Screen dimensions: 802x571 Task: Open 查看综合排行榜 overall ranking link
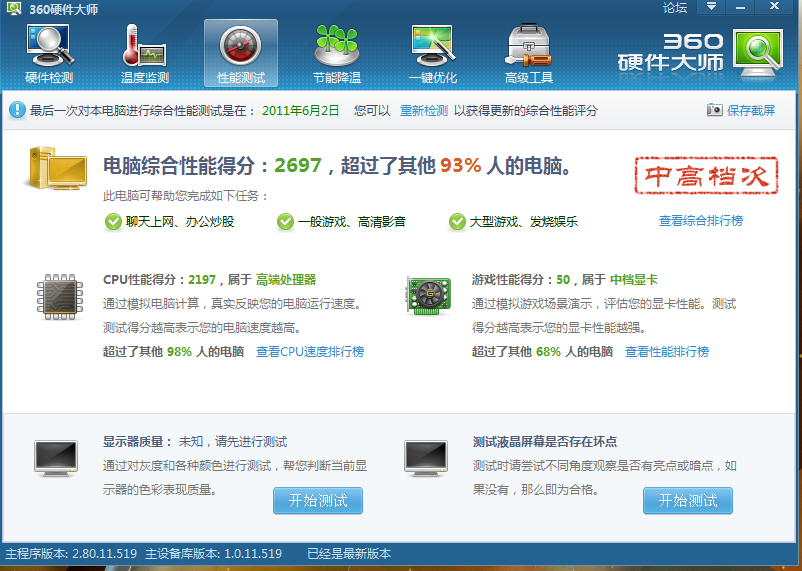[701, 221]
